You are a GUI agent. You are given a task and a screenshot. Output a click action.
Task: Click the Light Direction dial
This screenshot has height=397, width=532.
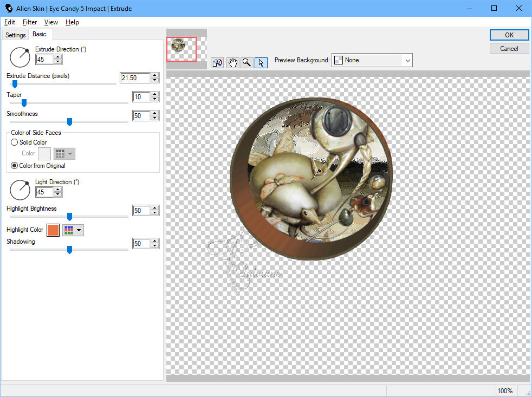click(x=20, y=190)
